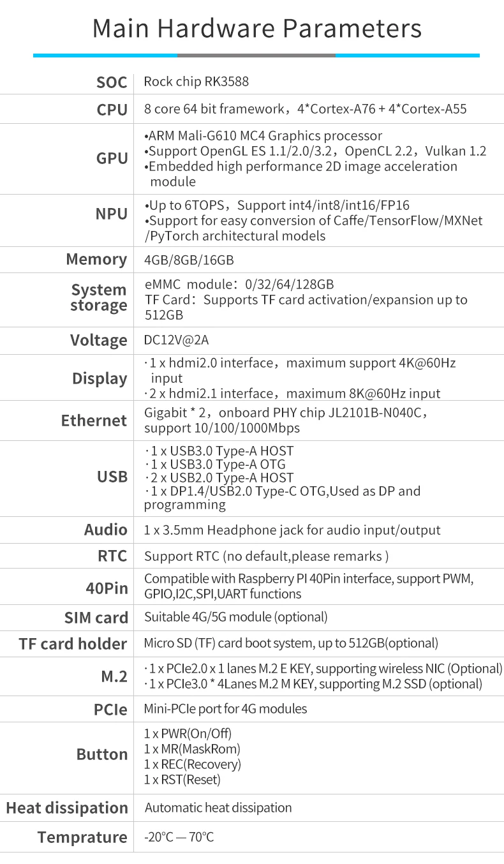Image resolution: width=504 pixels, height=864 pixels.
Task: Click the "TF card holder" label
Action: 73,644
